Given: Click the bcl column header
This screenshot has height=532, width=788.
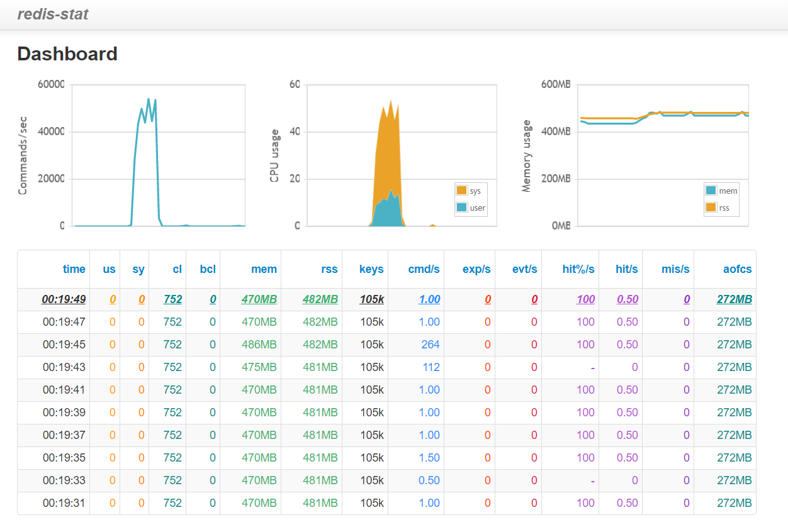Looking at the screenshot, I should (208, 269).
